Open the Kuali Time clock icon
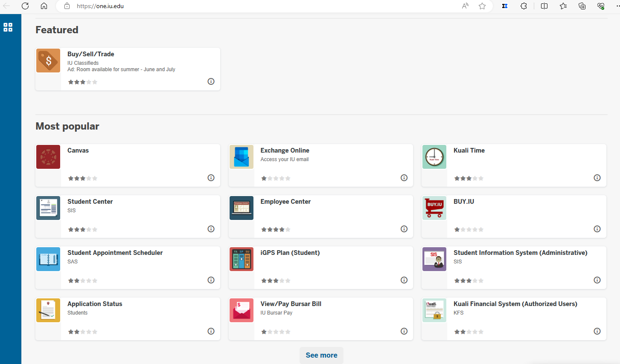This screenshot has height=364, width=620. [x=434, y=157]
